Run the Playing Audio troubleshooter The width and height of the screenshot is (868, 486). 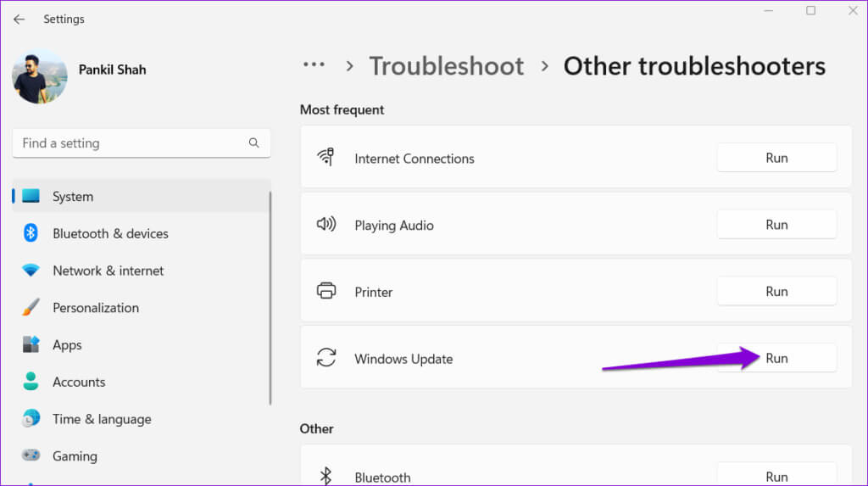pyautogui.click(x=776, y=225)
